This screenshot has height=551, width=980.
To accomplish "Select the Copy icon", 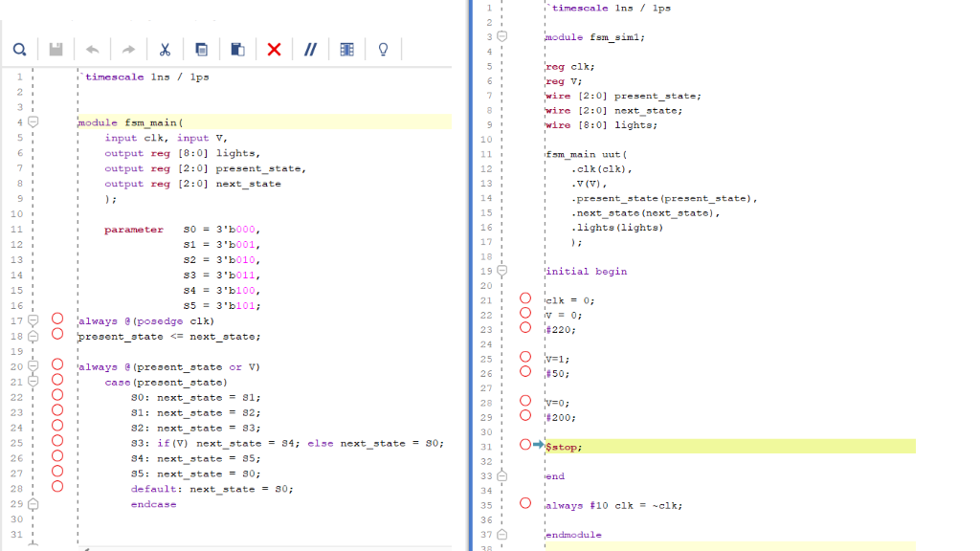I will pyautogui.click(x=200, y=49).
